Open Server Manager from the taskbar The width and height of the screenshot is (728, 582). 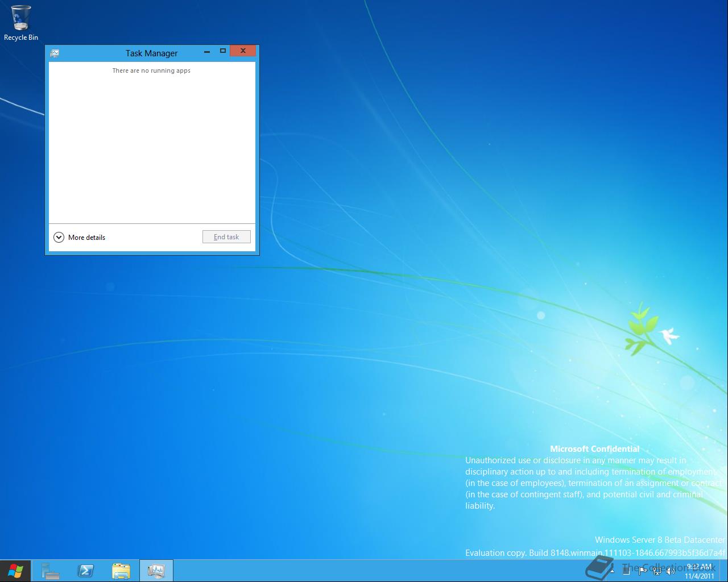(x=50, y=571)
